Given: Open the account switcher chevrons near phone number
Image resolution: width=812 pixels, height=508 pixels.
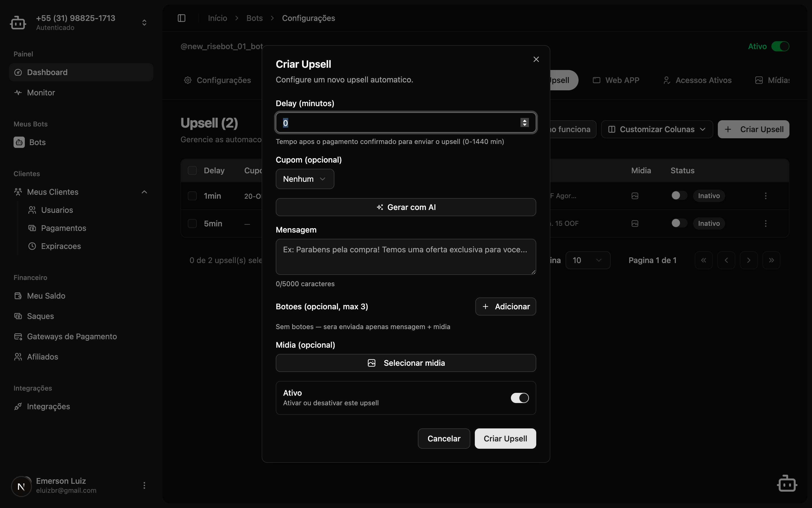Looking at the screenshot, I should click(x=144, y=23).
